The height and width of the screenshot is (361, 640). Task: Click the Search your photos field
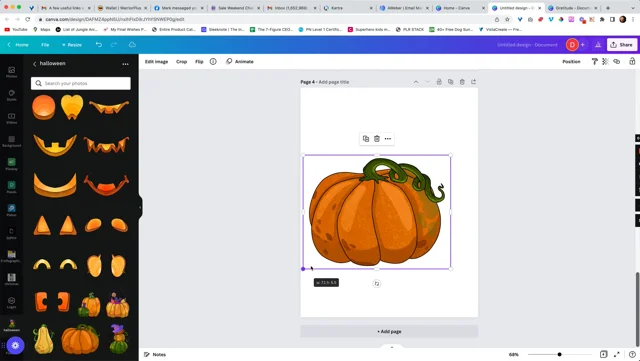(x=81, y=83)
